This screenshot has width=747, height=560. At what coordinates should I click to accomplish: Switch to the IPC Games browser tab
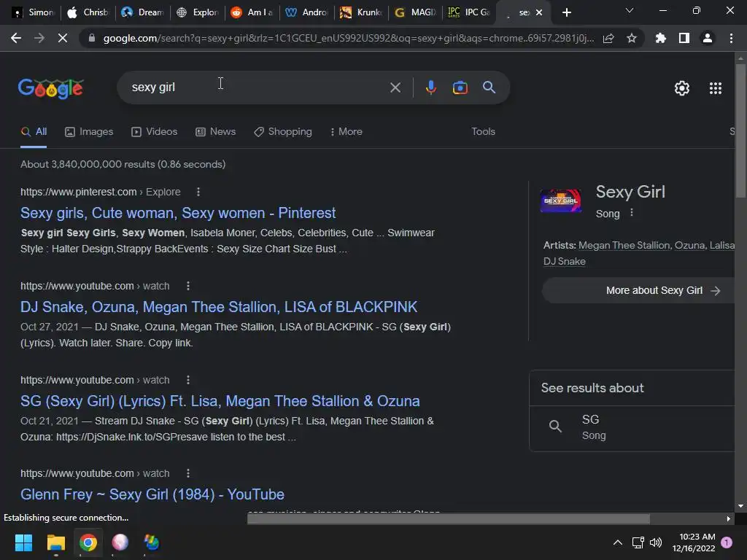[469, 12]
